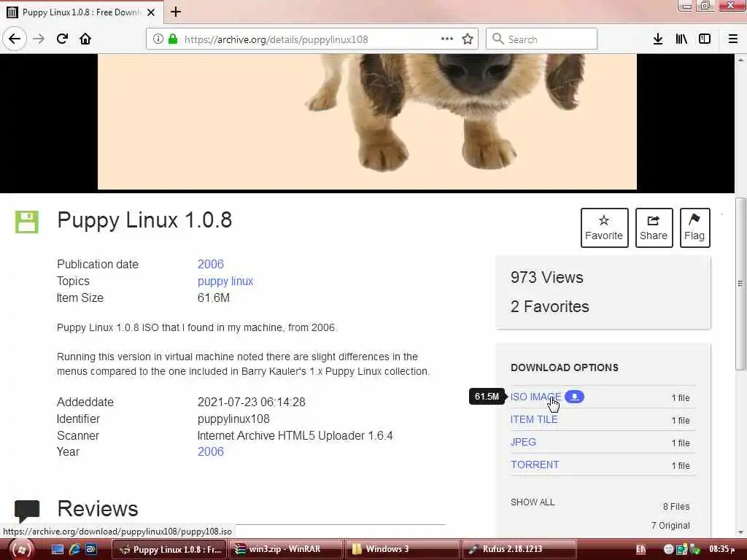This screenshot has width=747, height=560.
Task: Click the Puppy Linux 1.0.8 page title
Action: (x=144, y=220)
